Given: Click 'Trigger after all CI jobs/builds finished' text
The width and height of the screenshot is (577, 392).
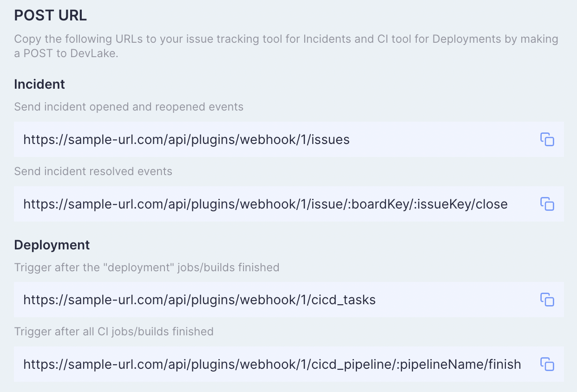Looking at the screenshot, I should (x=114, y=332).
